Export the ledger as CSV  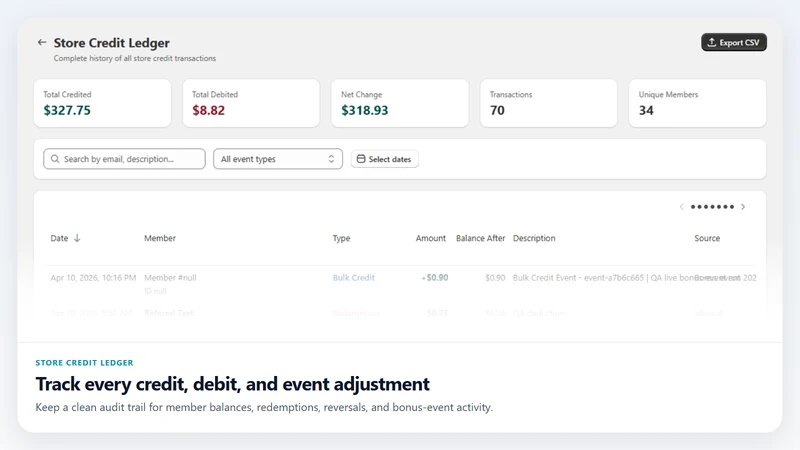734,42
